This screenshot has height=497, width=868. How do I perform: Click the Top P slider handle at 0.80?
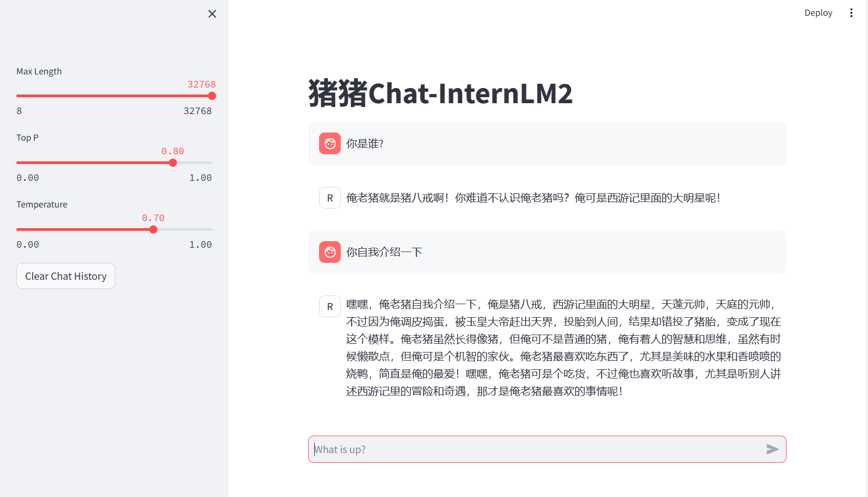tap(173, 163)
